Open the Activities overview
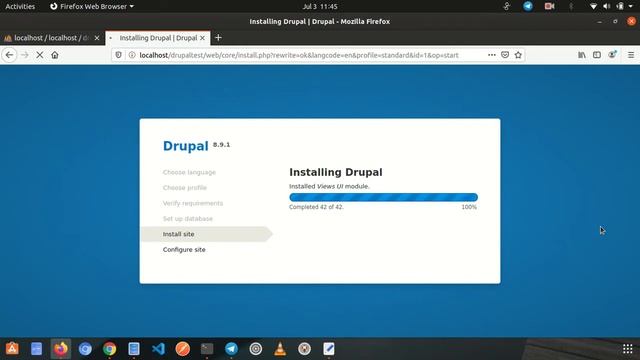Viewport: 640px width, 360px height. (x=20, y=7)
